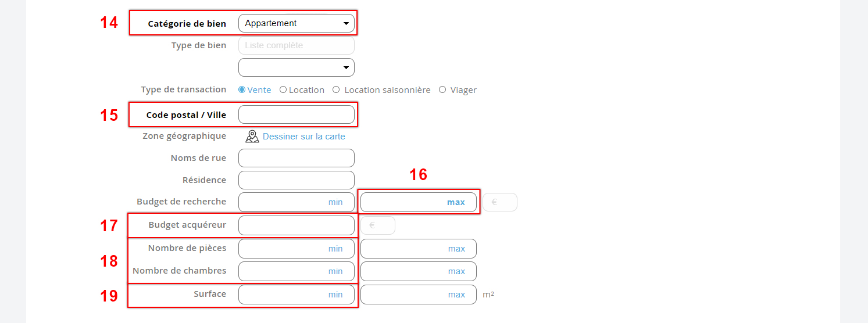868x323 pixels.
Task: Click the Surface min input field
Action: pos(285,295)
